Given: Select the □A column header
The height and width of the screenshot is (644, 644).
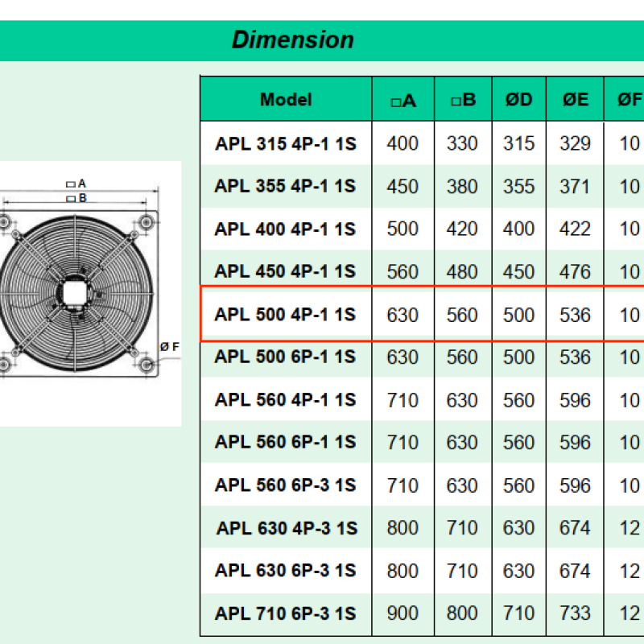Looking at the screenshot, I should 403,101.
